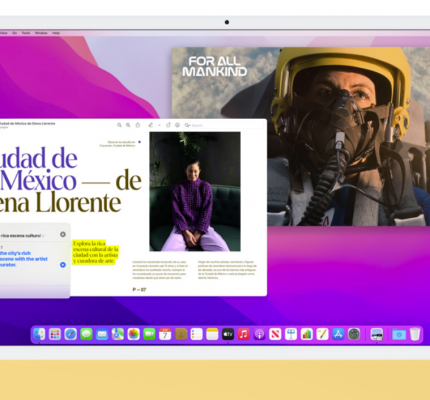The width and height of the screenshot is (430, 400).
Task: Click blue arrow button in translation popup
Action: [63, 265]
